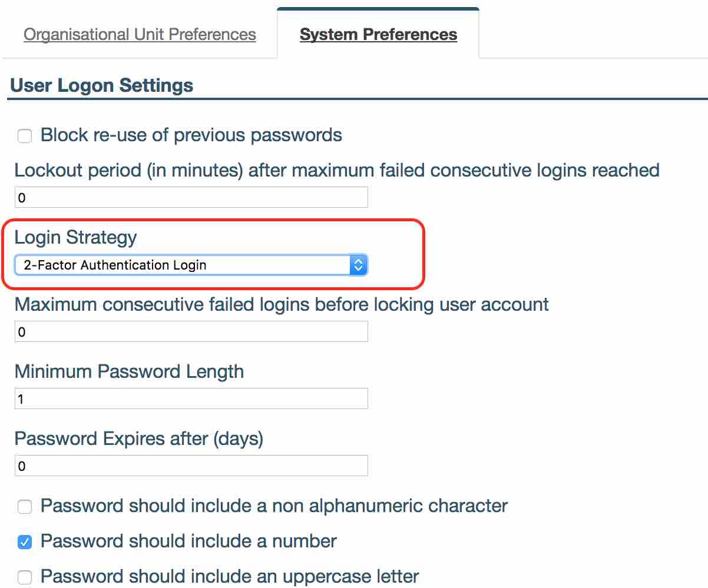Click "Password should include a number" label text

pyautogui.click(x=188, y=541)
